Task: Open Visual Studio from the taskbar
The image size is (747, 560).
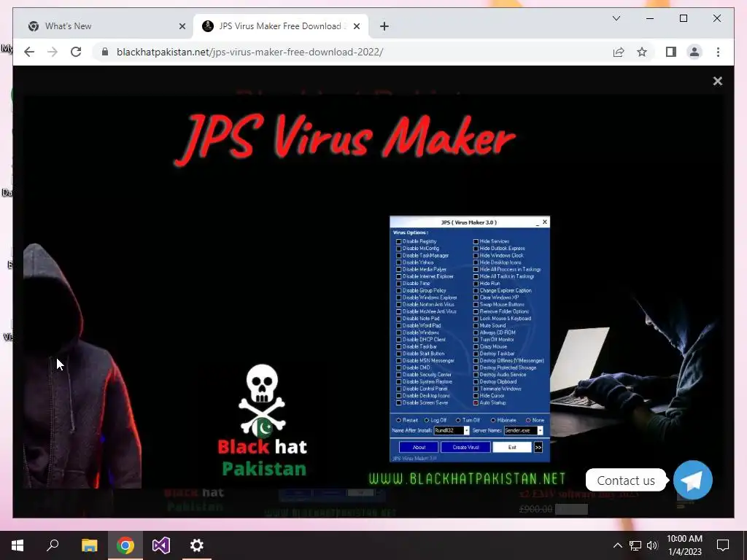Action: (161, 545)
